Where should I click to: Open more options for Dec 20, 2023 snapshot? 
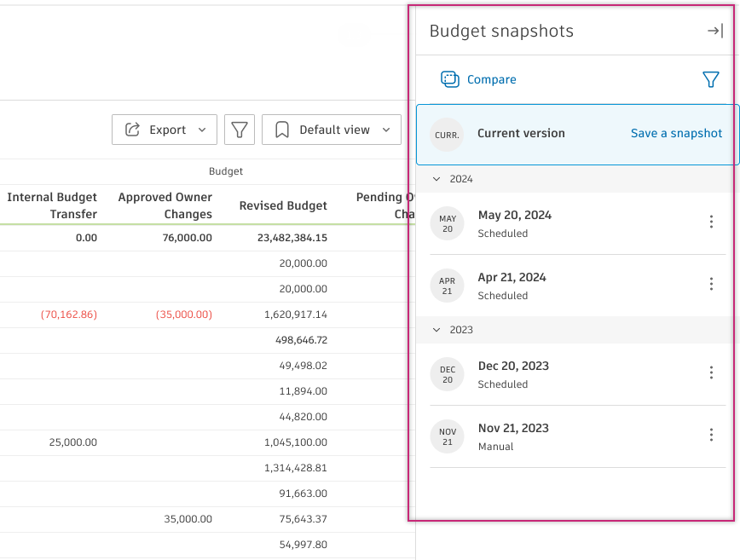711,372
